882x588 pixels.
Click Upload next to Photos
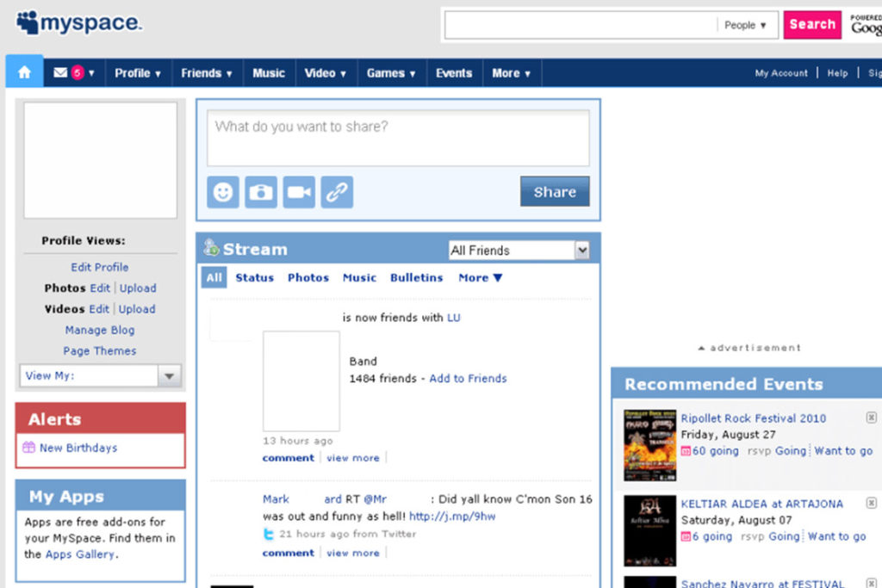tap(138, 288)
